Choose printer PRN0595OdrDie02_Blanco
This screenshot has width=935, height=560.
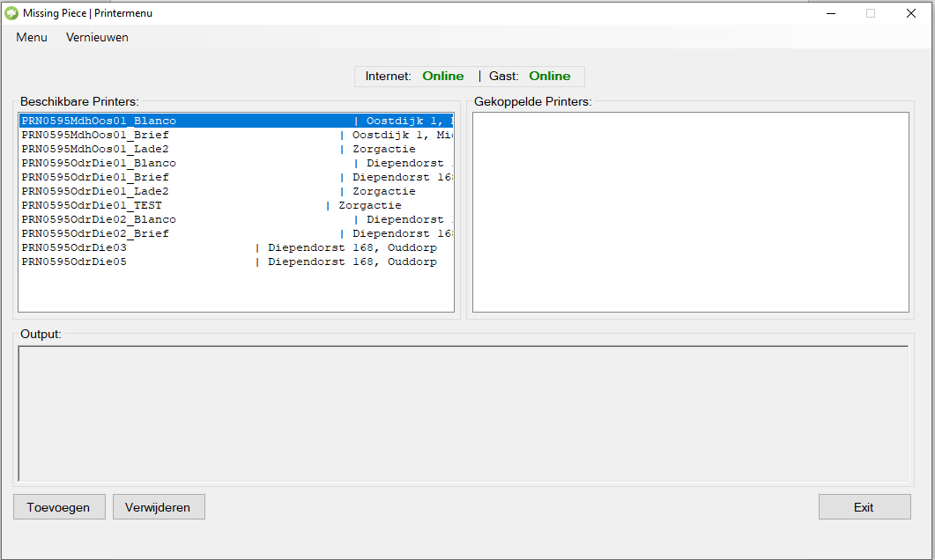pos(99,219)
